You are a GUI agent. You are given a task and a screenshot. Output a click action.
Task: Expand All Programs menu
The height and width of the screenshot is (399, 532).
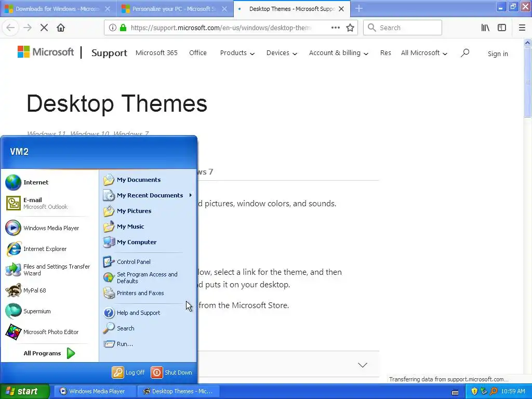pos(49,353)
